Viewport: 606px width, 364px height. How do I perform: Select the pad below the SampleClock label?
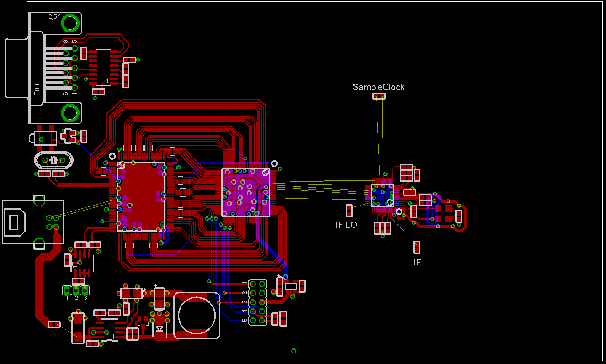(x=379, y=96)
